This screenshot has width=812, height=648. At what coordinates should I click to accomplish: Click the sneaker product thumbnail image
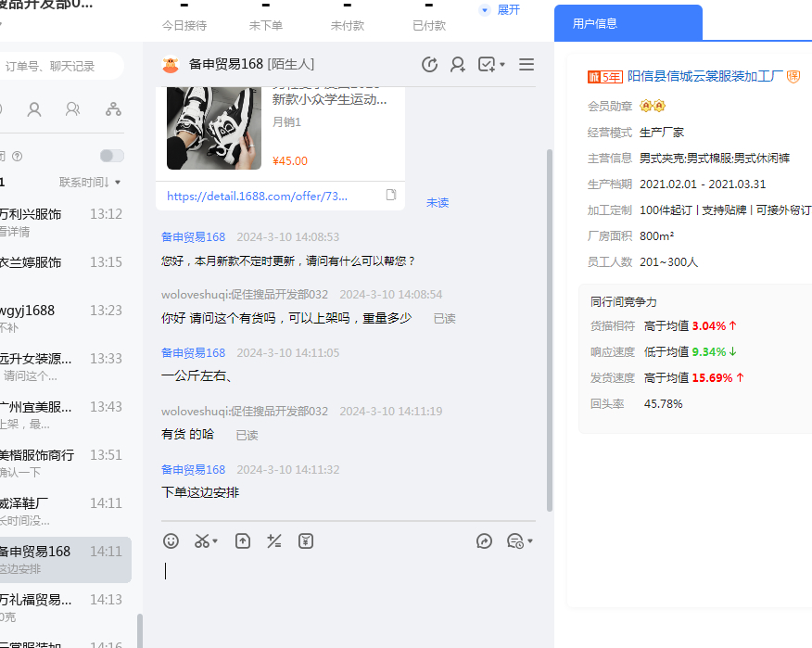(214, 127)
